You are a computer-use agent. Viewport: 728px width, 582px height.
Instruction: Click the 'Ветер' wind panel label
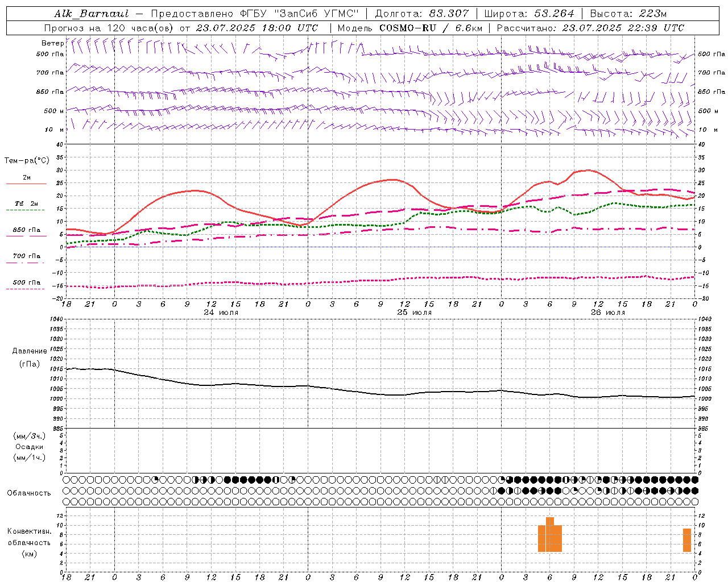tap(53, 43)
